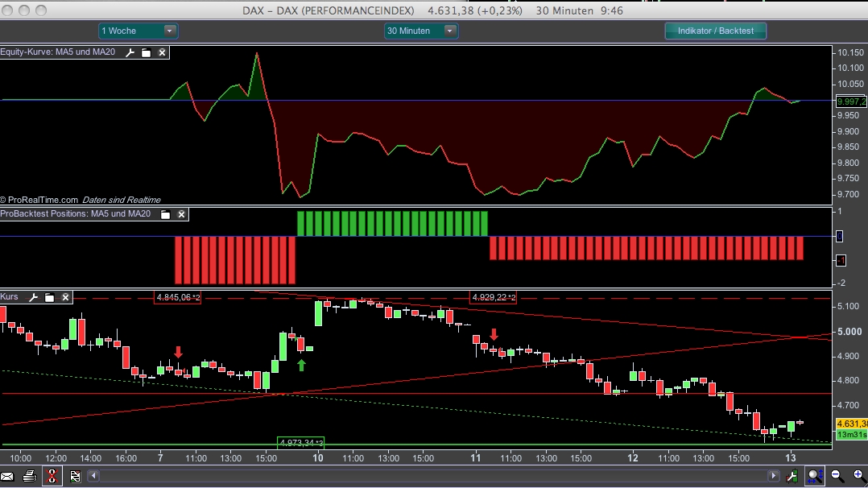Click the day '12' label on time axis
Image resolution: width=868 pixels, height=488 pixels.
click(x=633, y=458)
